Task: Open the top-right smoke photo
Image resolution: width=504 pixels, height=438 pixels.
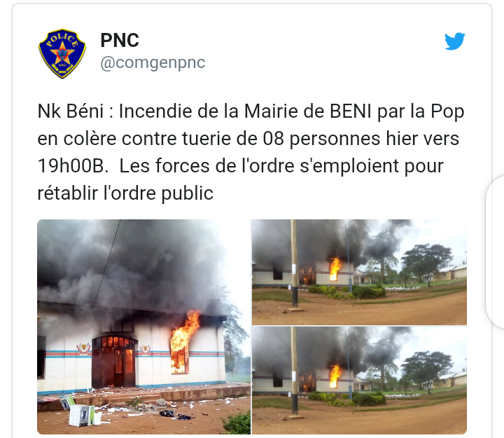Action: [359, 273]
